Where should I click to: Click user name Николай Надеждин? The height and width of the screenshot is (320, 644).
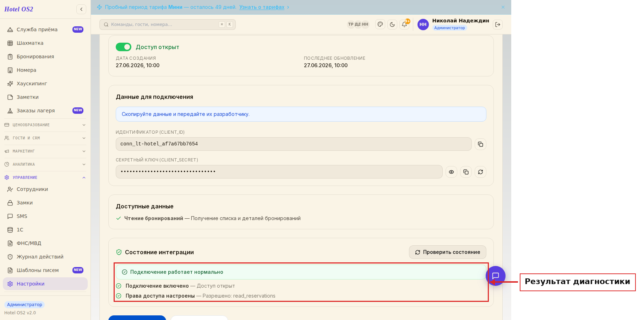pyautogui.click(x=460, y=21)
